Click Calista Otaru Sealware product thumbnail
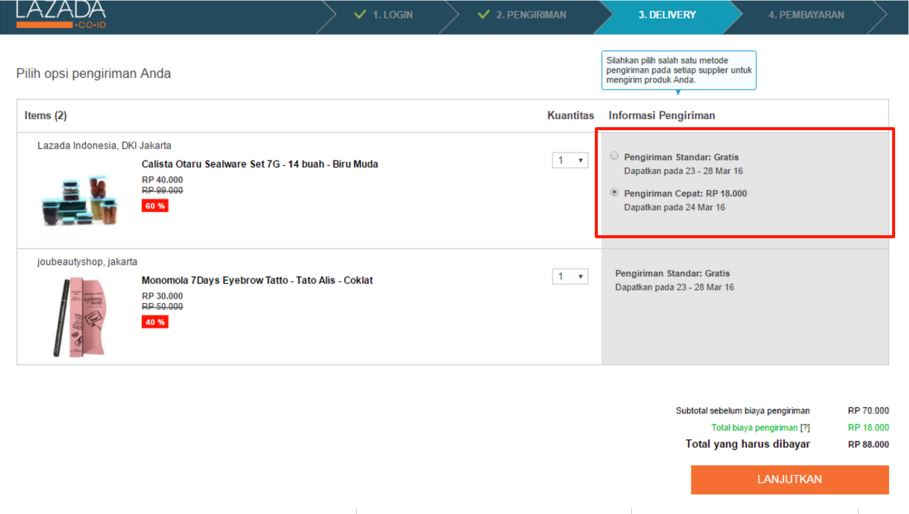 pos(79,201)
